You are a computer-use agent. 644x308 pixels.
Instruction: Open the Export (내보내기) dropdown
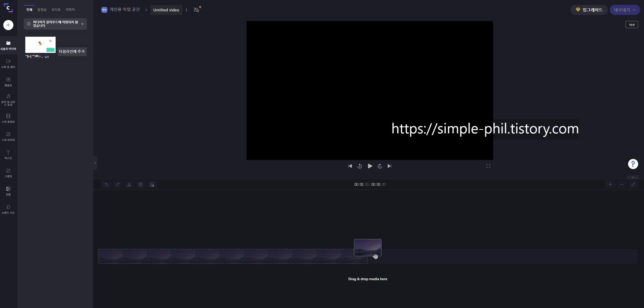coord(625,10)
